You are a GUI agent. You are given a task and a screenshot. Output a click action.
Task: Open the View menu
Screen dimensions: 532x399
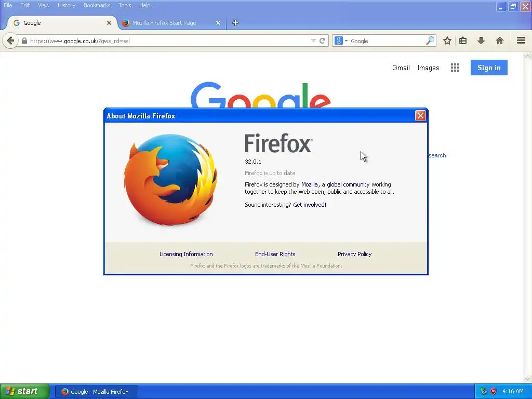tap(44, 5)
